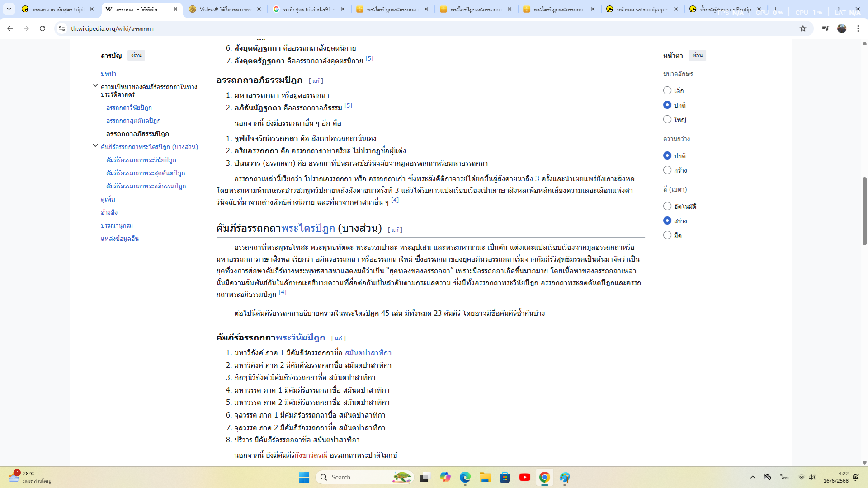Select the เล็ก font size option
The height and width of the screenshot is (488, 868).
pos(667,90)
